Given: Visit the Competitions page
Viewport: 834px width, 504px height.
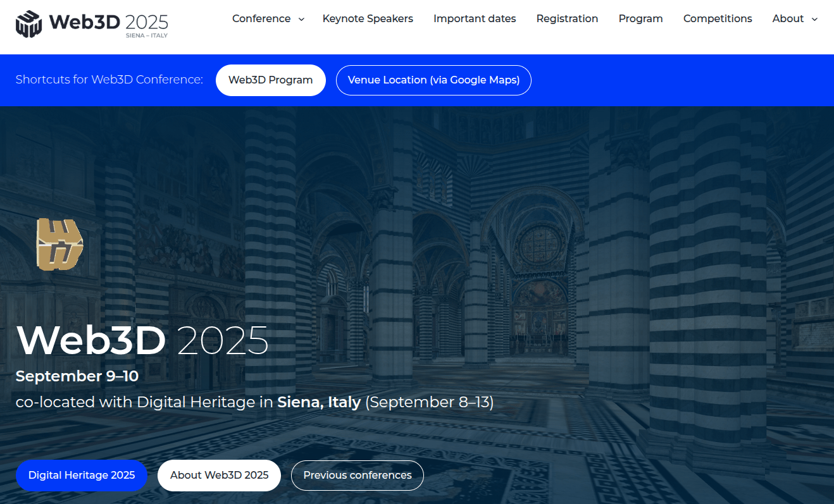Looking at the screenshot, I should pyautogui.click(x=718, y=19).
